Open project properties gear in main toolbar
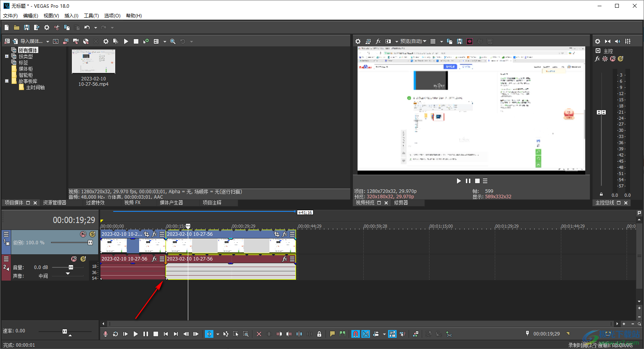This screenshot has height=349, width=644. (47, 27)
